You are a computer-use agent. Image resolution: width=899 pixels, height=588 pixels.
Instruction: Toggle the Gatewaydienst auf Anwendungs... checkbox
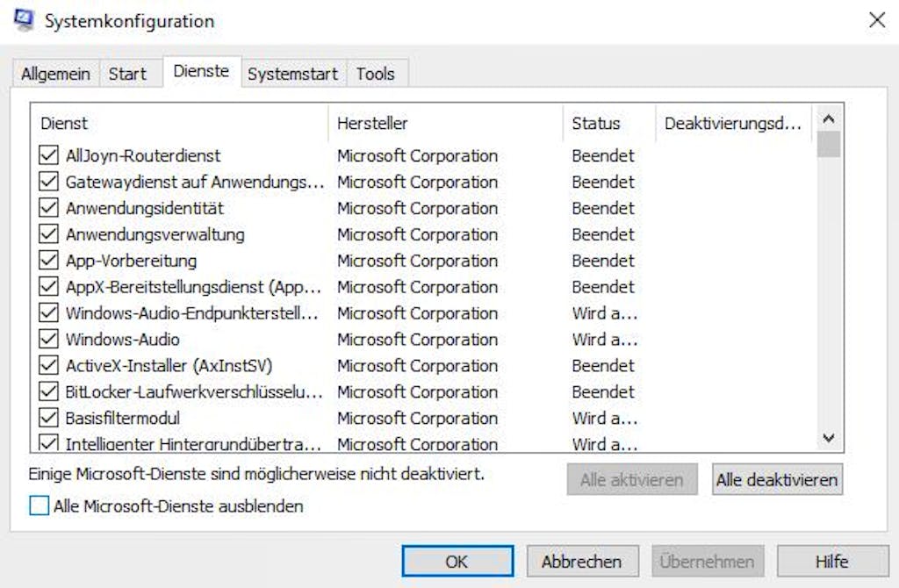click(x=49, y=182)
